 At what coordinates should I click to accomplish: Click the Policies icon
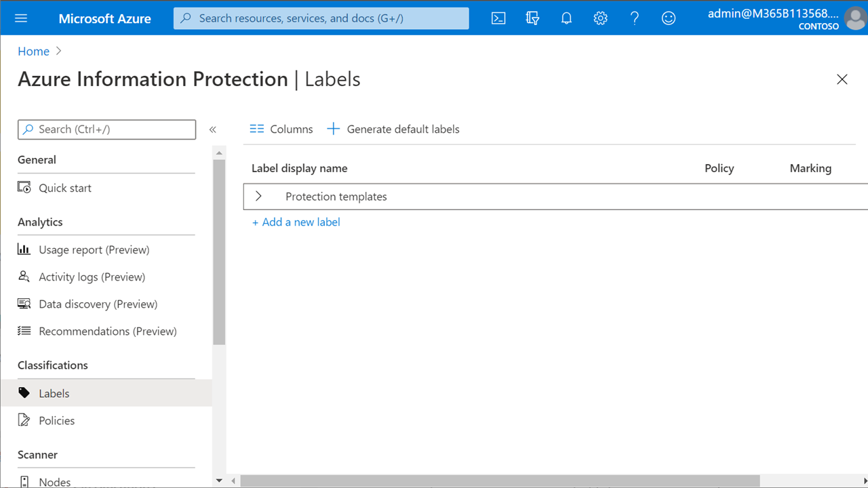pyautogui.click(x=24, y=420)
